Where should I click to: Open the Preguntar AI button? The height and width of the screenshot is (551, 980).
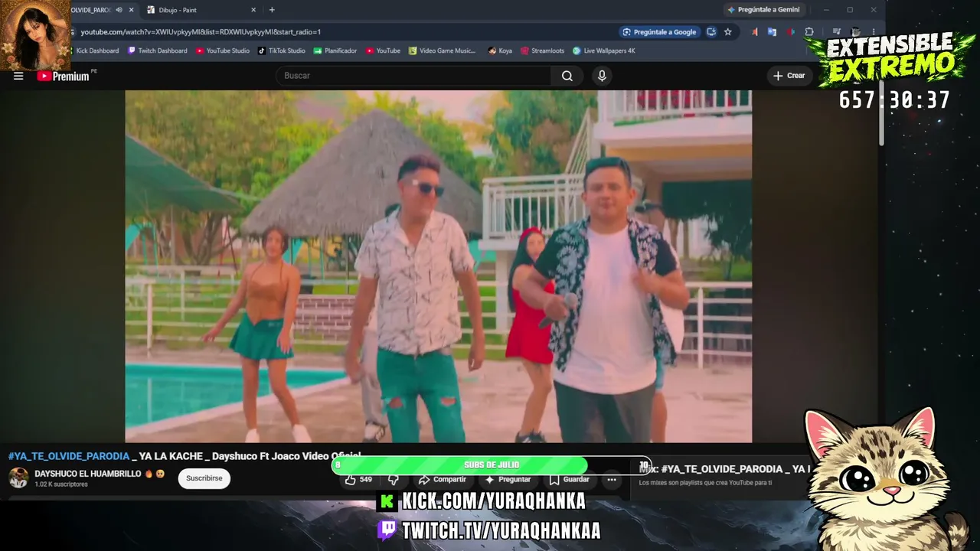coord(508,480)
